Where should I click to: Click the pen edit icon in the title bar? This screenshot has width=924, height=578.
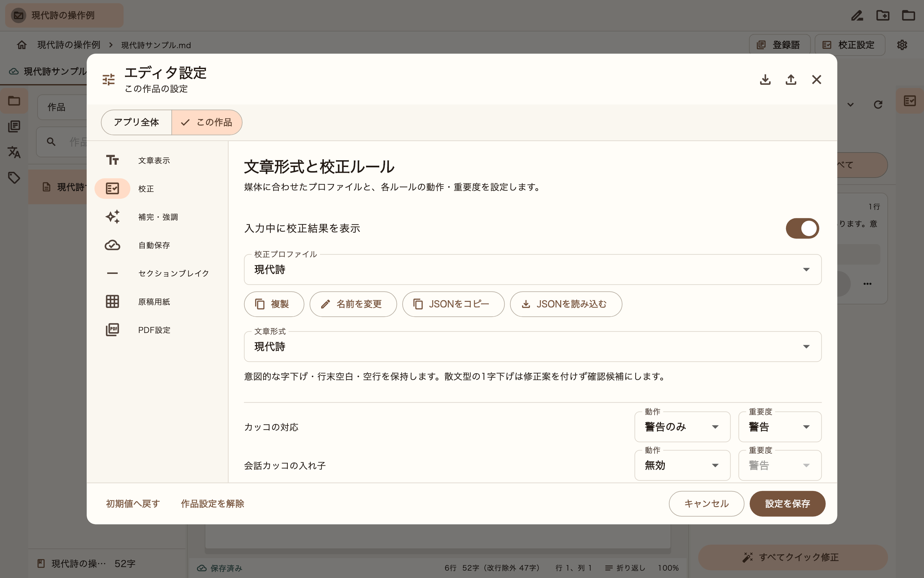pyautogui.click(x=857, y=15)
